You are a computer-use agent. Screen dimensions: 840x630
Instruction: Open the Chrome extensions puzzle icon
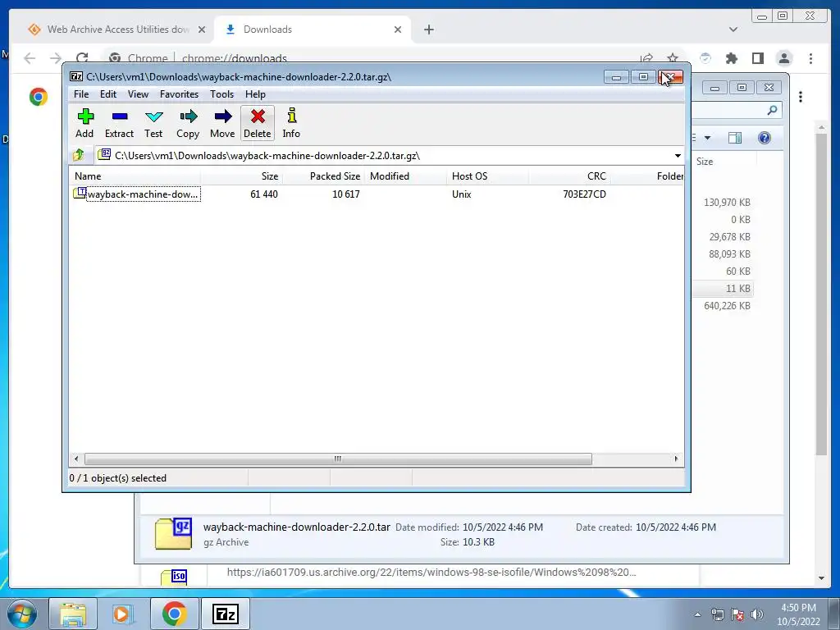pyautogui.click(x=731, y=58)
